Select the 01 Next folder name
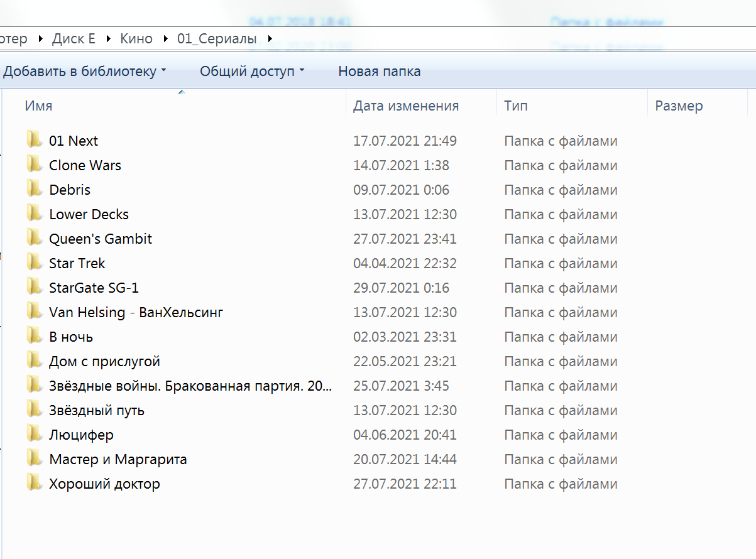 click(x=74, y=141)
